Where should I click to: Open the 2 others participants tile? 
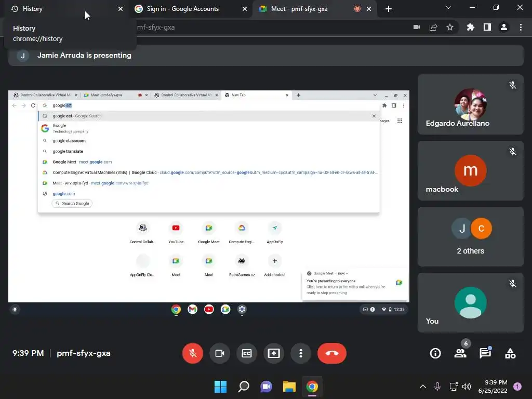[x=471, y=237]
